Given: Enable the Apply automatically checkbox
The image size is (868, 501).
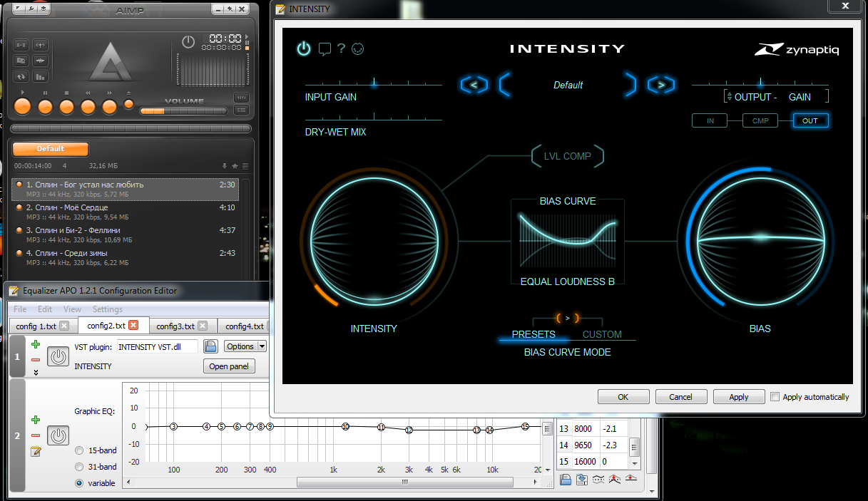Looking at the screenshot, I should 775,397.
